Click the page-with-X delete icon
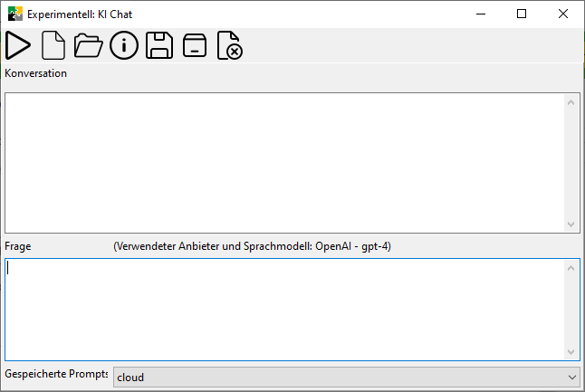The image size is (585, 392). click(x=230, y=45)
